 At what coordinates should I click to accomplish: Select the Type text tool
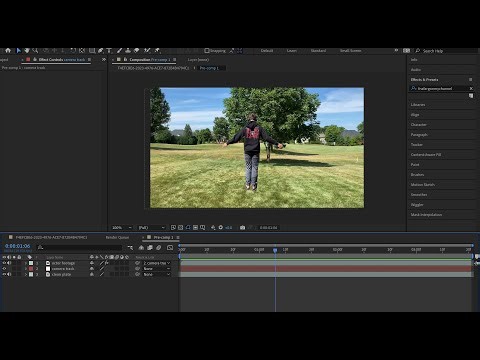tap(109, 50)
